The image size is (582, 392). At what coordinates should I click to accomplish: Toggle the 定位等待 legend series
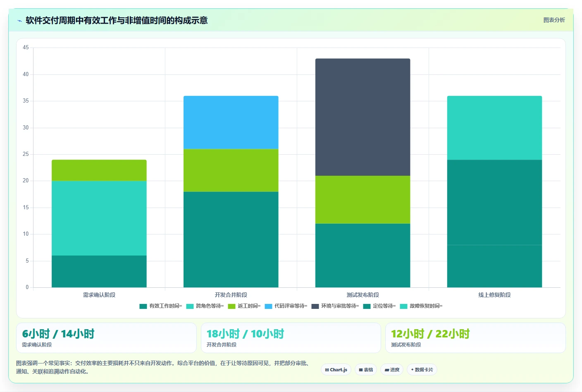point(379,306)
